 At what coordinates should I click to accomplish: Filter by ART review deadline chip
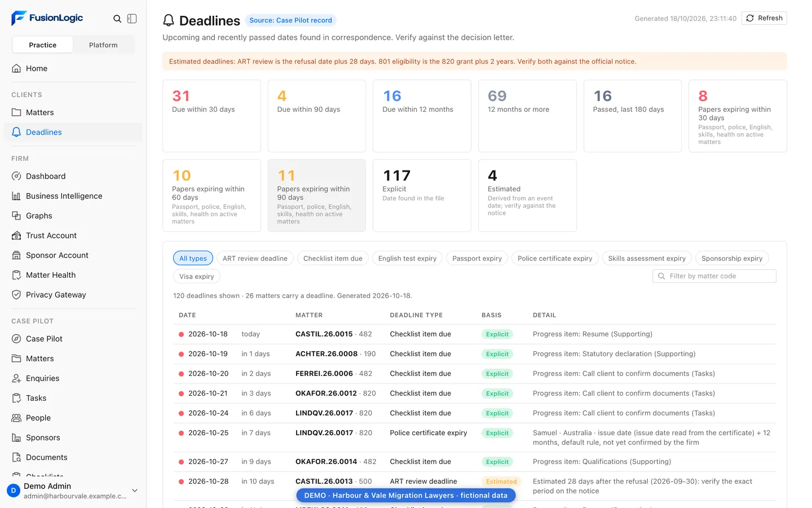coord(255,259)
